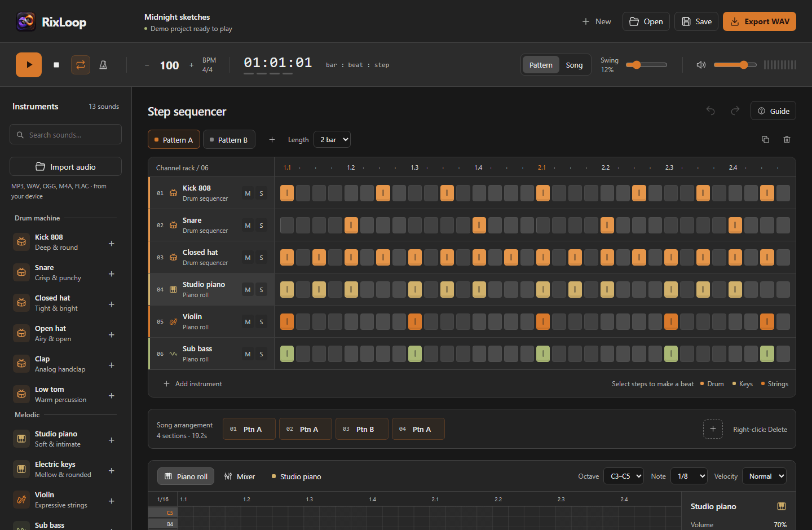Add Electric keys to the rack
The width and height of the screenshot is (812, 530).
click(x=112, y=470)
